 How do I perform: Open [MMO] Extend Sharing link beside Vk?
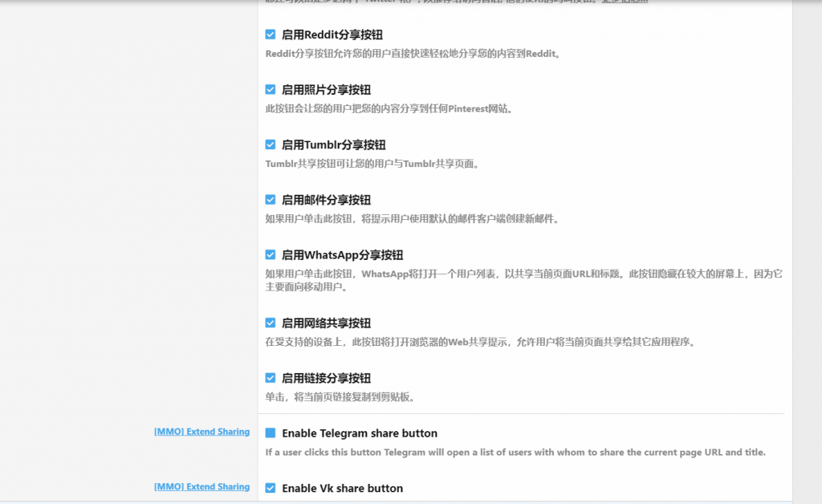tap(201, 486)
